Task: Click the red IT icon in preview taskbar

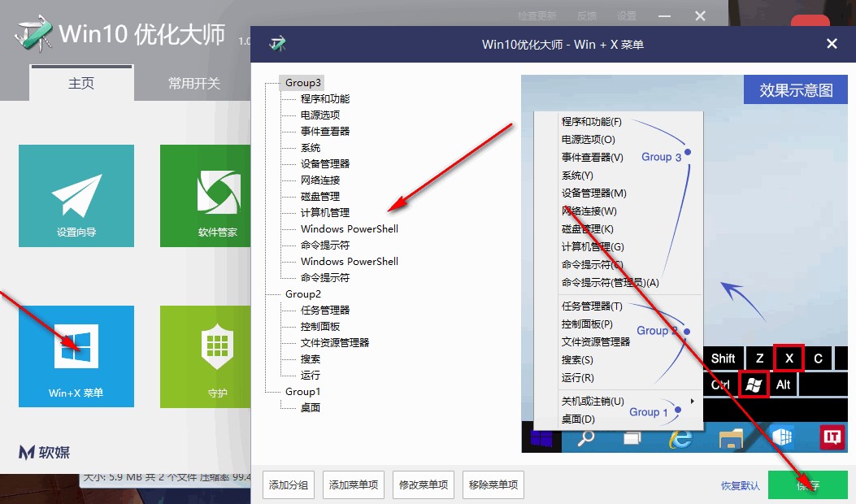Action: pyautogui.click(x=832, y=437)
